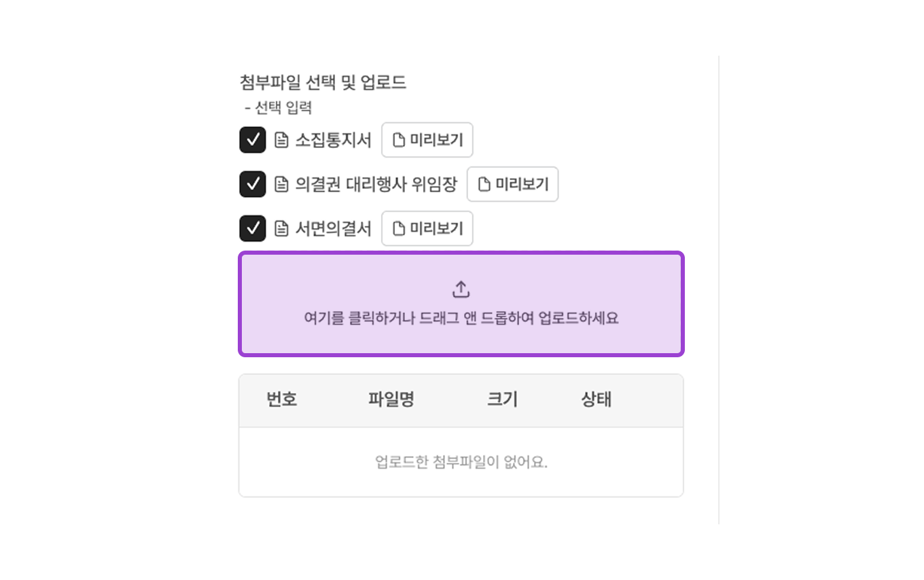Uncheck the 서면의결서 checkbox

point(252,228)
